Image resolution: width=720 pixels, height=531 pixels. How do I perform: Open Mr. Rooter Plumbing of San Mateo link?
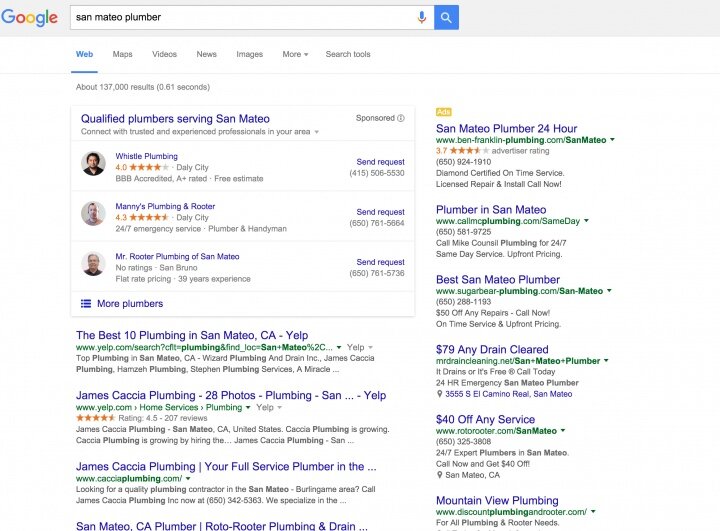pyautogui.click(x=177, y=256)
